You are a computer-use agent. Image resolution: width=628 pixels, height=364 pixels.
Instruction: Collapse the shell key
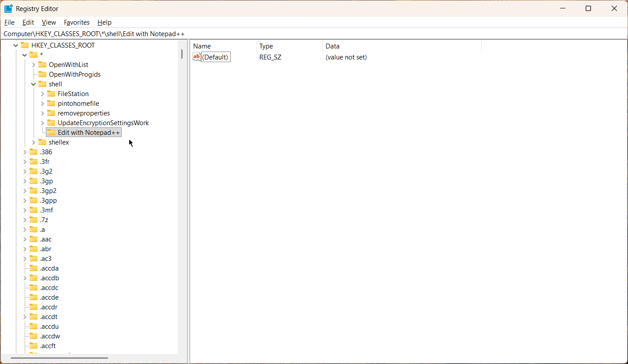pos(34,84)
